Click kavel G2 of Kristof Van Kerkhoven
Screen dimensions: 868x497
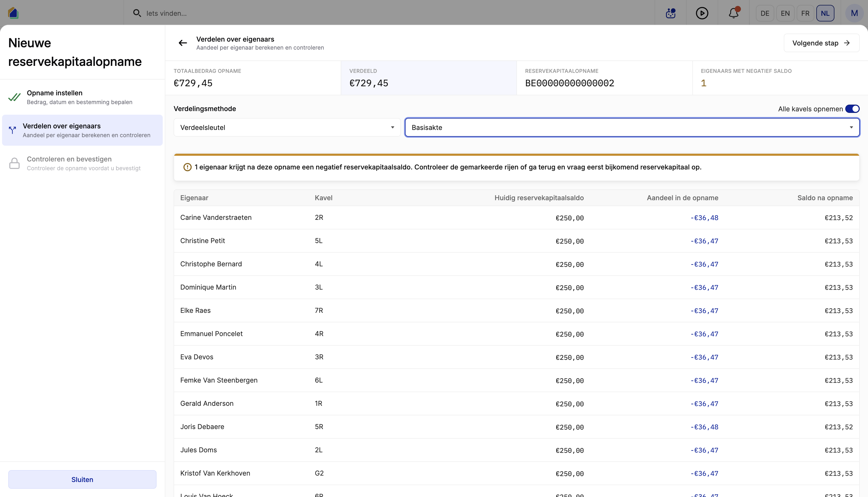pyautogui.click(x=319, y=473)
